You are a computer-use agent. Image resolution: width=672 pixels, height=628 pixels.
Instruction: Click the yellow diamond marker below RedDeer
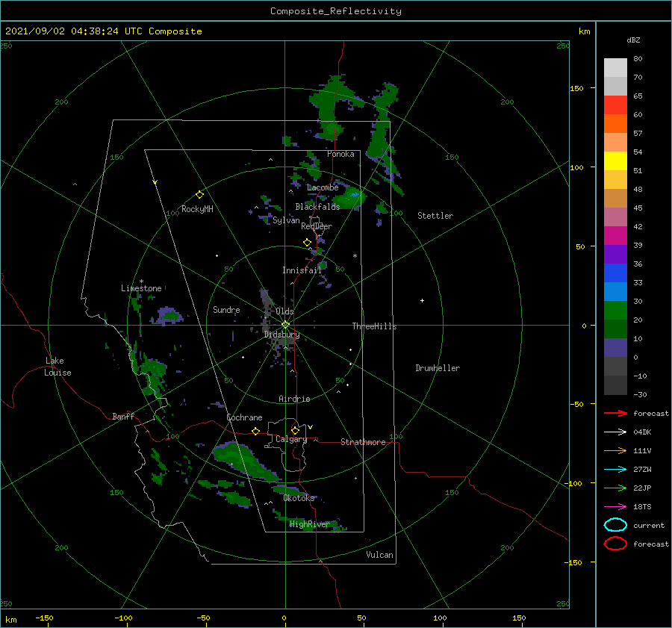(x=307, y=242)
